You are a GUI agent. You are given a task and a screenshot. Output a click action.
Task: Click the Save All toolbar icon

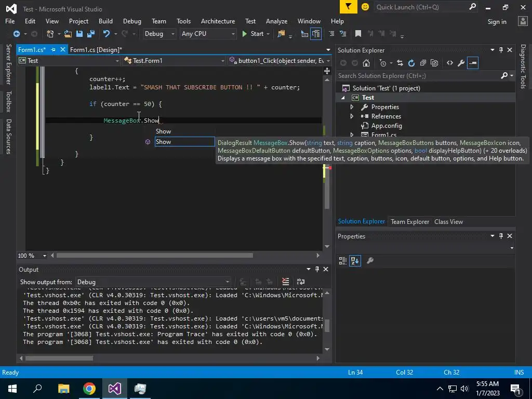pyautogui.click(x=91, y=34)
